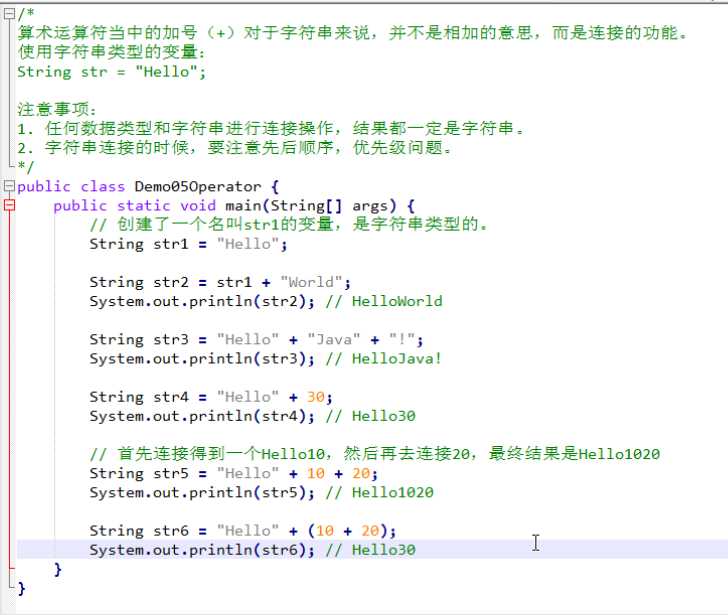Image resolution: width=728 pixels, height=615 pixels.
Task: Click the 'public static void main' line
Action: click(x=234, y=206)
